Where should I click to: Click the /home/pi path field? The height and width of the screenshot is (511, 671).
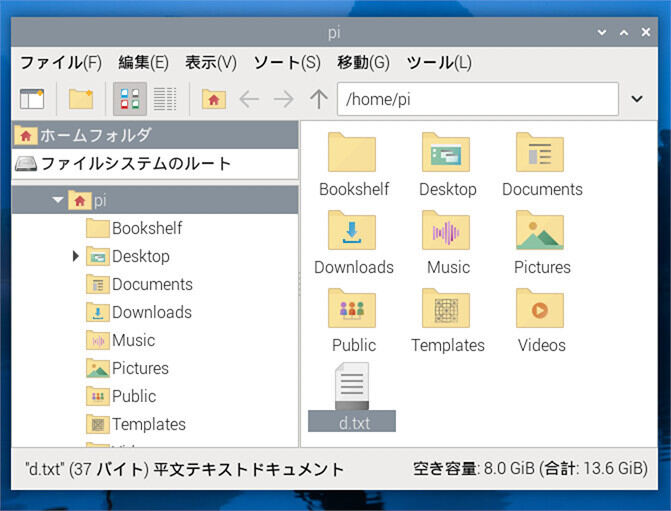(478, 99)
